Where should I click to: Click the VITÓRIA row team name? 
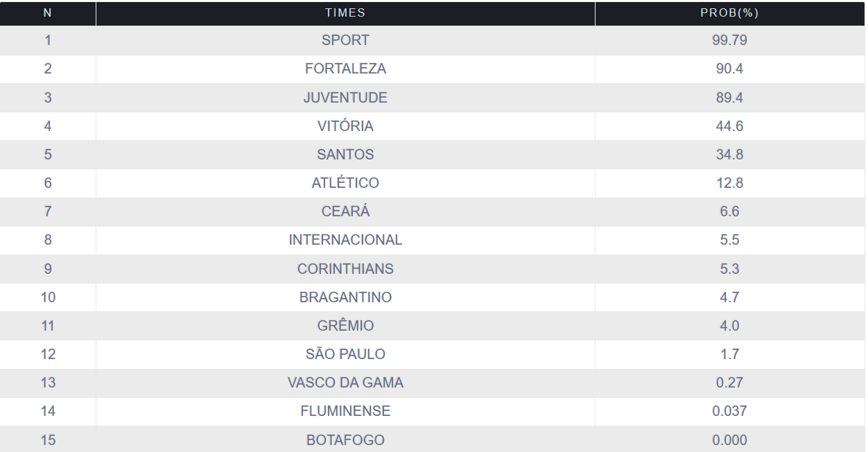pyautogui.click(x=345, y=126)
